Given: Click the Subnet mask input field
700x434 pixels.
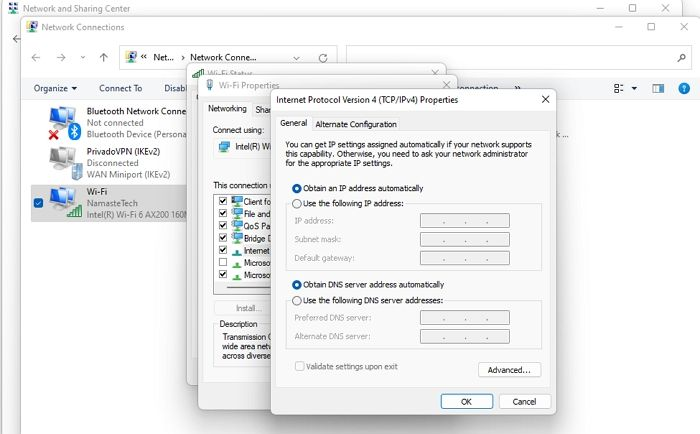Looking at the screenshot, I should click(x=465, y=239).
